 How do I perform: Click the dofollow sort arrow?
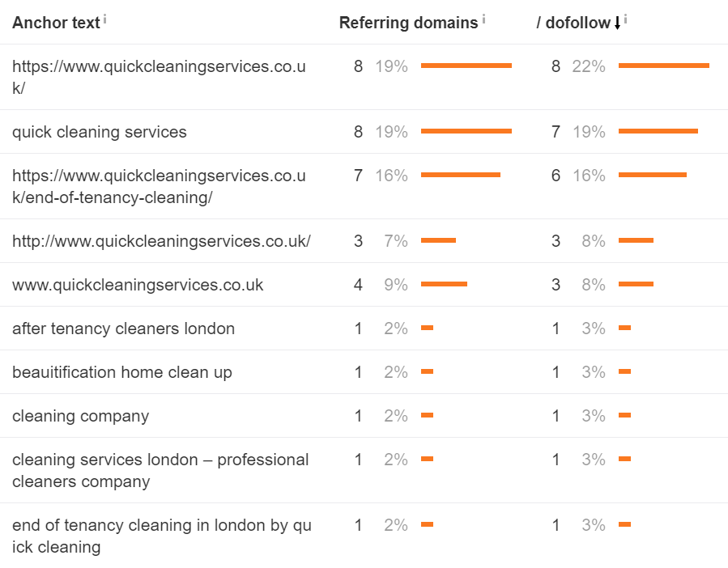617,23
